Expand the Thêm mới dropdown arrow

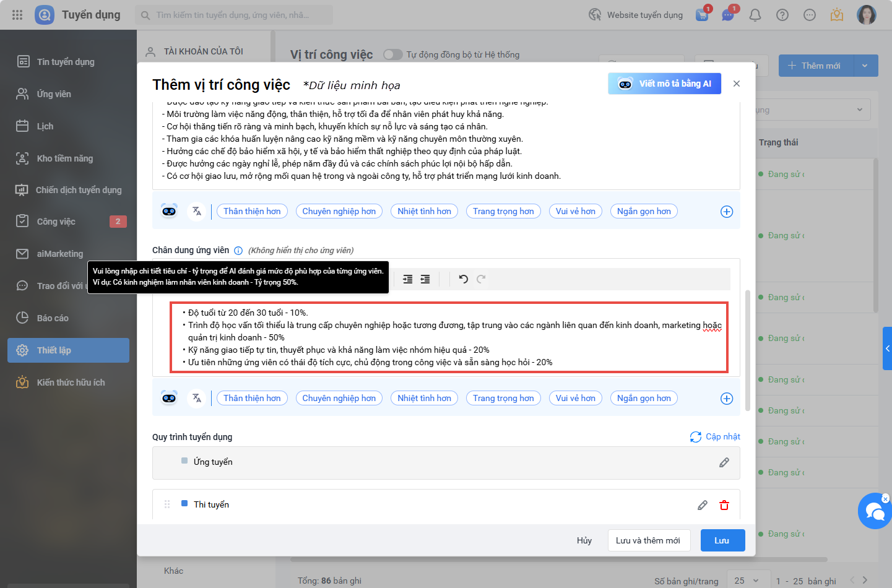pos(865,66)
